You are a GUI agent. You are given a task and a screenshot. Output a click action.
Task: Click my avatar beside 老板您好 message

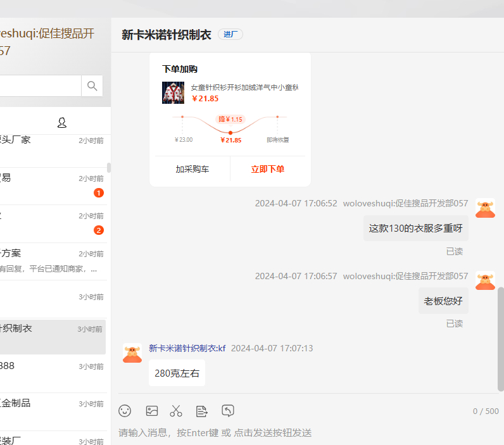[x=485, y=281]
